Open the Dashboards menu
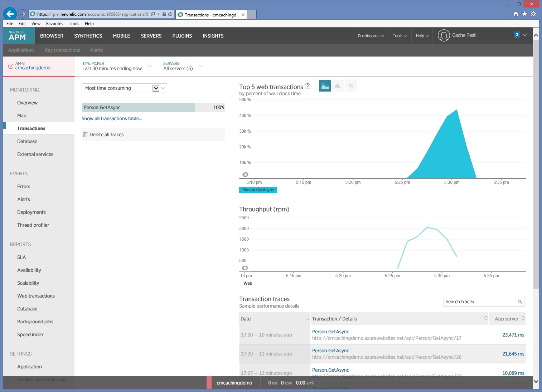The image size is (542, 392). coord(371,36)
